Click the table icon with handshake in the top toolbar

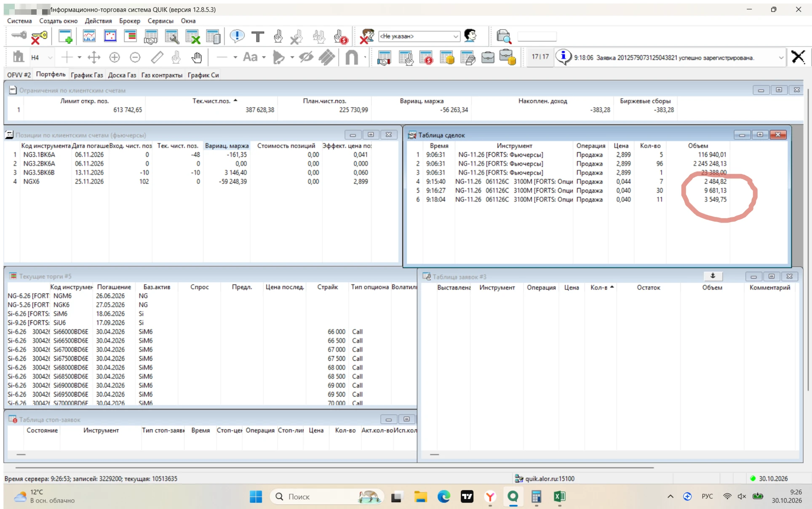click(x=150, y=37)
